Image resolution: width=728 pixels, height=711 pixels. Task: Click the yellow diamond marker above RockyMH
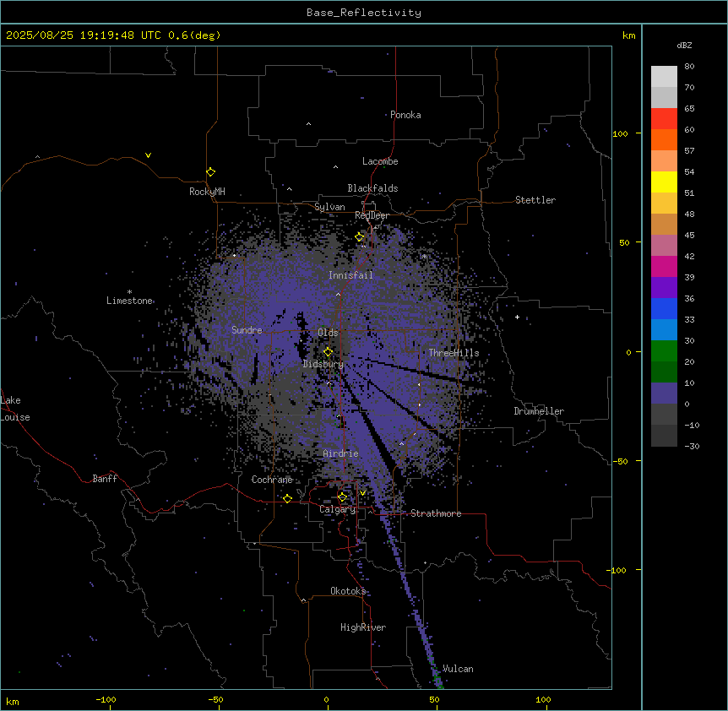[211, 172]
